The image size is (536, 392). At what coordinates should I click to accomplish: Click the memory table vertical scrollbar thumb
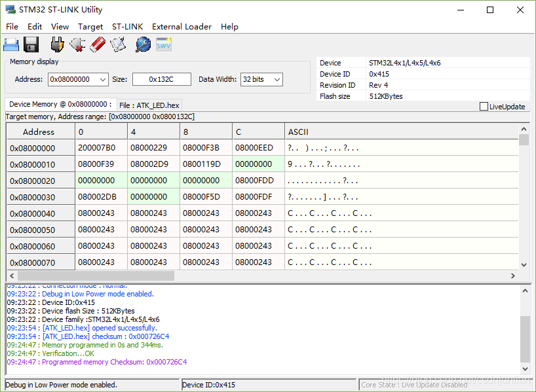pyautogui.click(x=524, y=140)
